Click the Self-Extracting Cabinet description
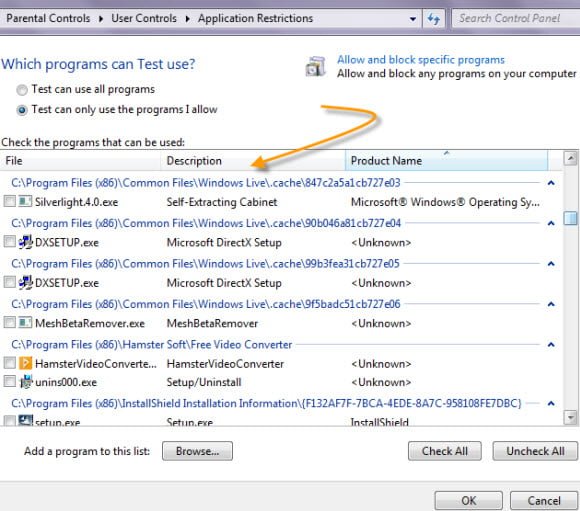Viewport: 580px width, 511px height. point(222,202)
